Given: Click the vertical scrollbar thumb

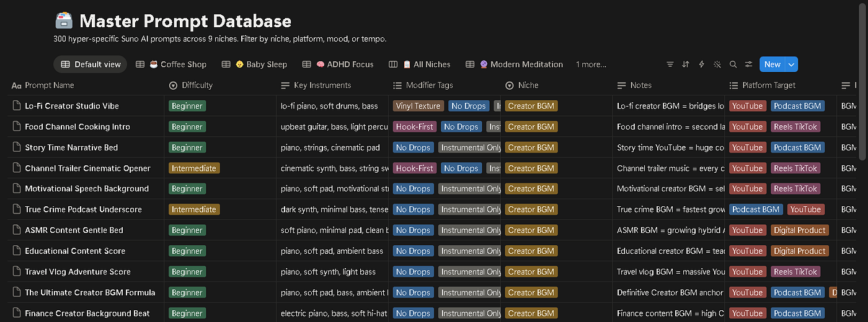Looking at the screenshot, I should (864, 80).
